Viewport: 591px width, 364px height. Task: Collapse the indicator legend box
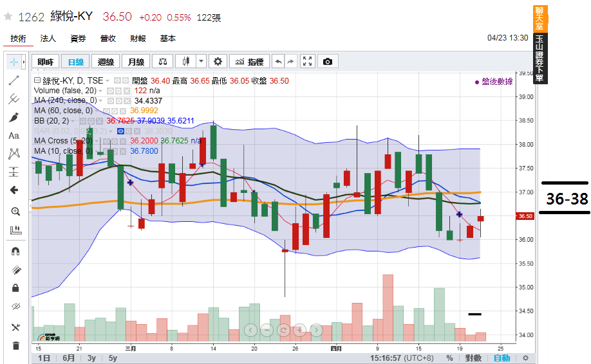point(37,80)
